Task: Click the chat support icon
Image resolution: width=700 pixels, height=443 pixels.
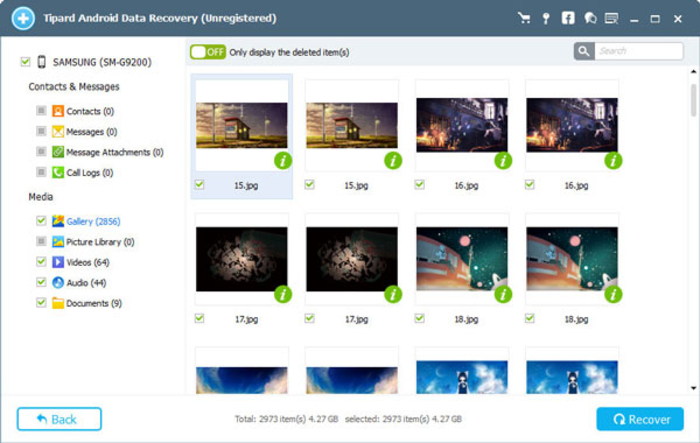Action: (590, 18)
